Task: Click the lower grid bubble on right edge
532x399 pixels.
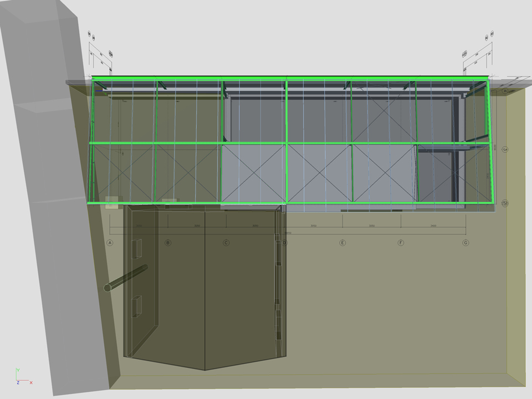Action: (x=505, y=203)
